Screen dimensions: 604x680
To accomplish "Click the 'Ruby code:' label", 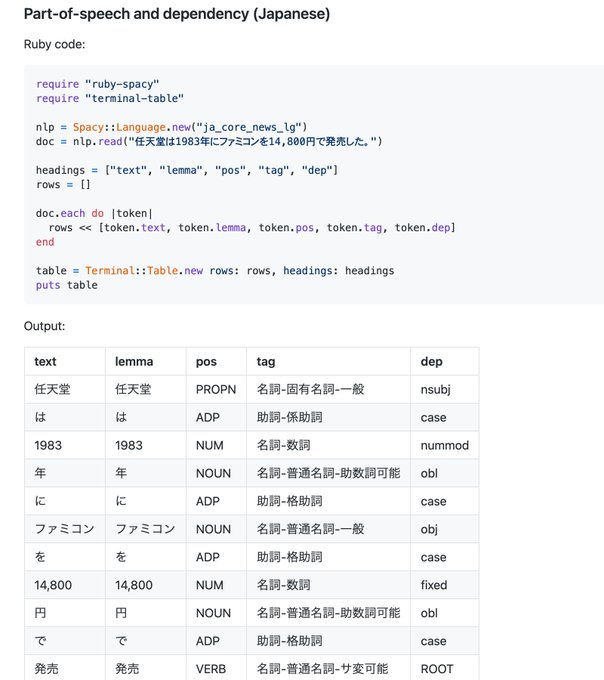I will pyautogui.click(x=55, y=44).
